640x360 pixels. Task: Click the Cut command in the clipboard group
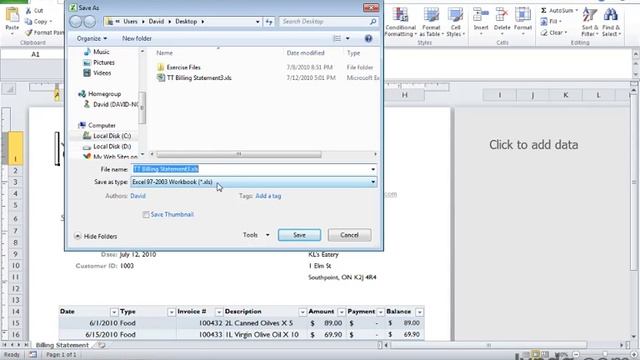[x=34, y=11]
